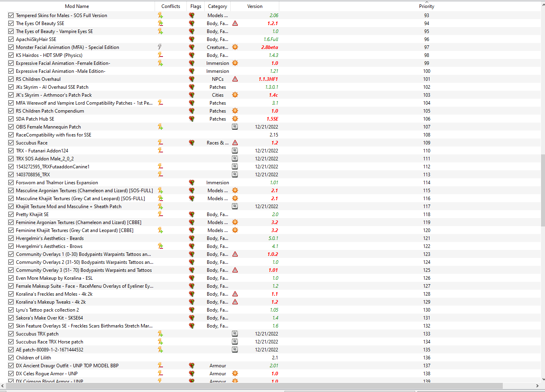
Task: Sort by the Version column header
Action: tap(255, 6)
